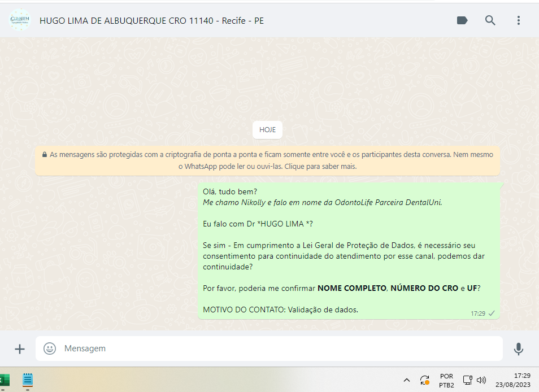Open the contact profile picture
This screenshot has height=392, width=539.
click(x=20, y=20)
